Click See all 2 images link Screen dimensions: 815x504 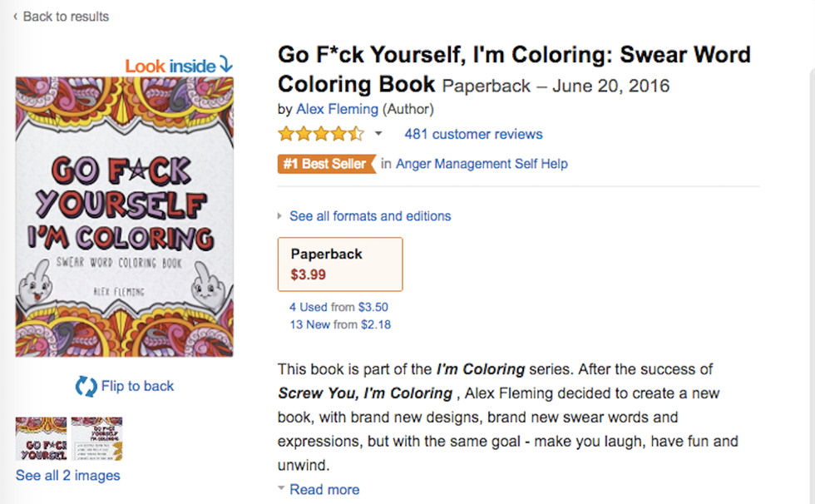coord(68,476)
